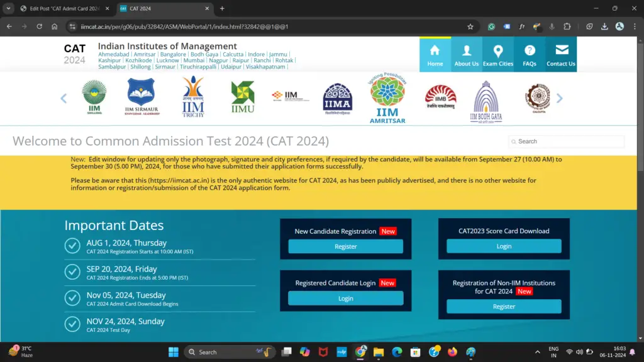Switch to the Edit Post tab

(65, 9)
